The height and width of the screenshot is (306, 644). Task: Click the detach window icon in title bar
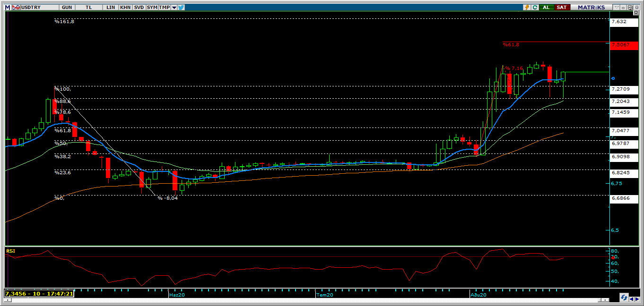pyautogui.click(x=630, y=8)
